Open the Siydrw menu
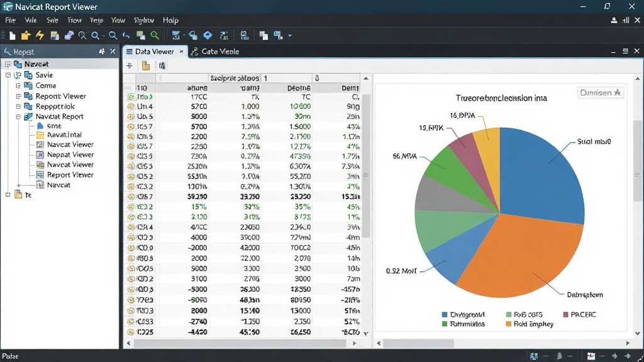This screenshot has width=644, height=362. (x=144, y=20)
